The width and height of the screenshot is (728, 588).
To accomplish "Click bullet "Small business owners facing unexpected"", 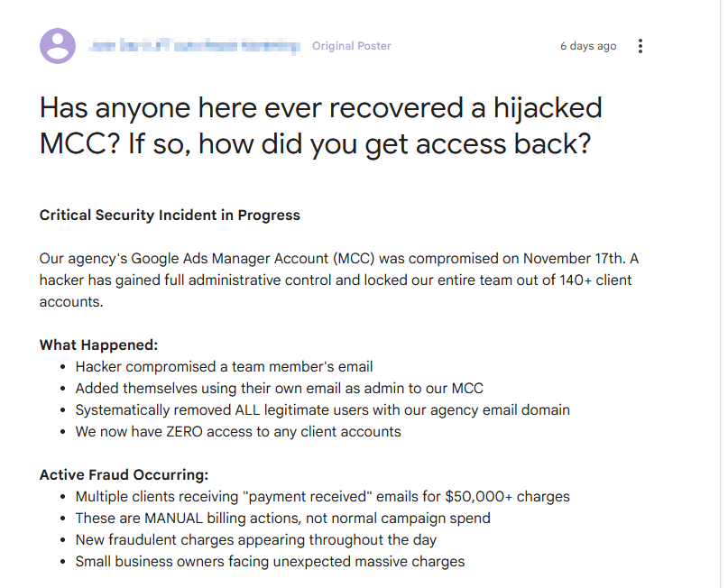I will [x=270, y=561].
